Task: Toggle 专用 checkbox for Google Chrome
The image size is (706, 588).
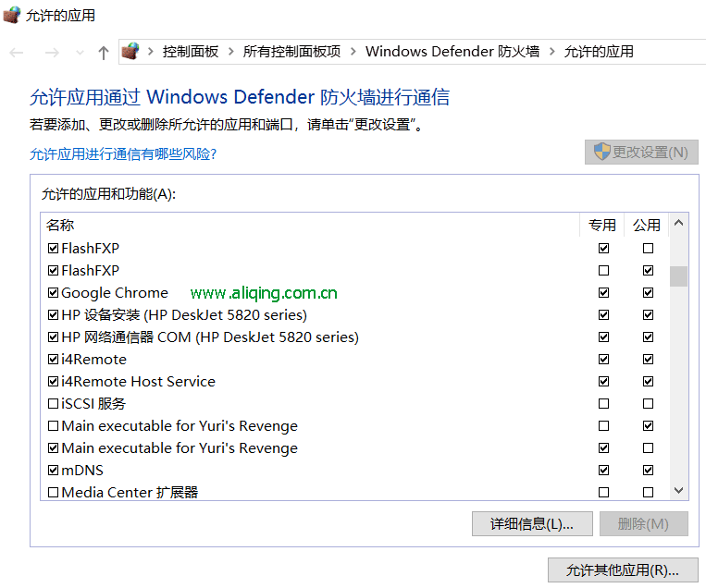Action: click(x=604, y=292)
